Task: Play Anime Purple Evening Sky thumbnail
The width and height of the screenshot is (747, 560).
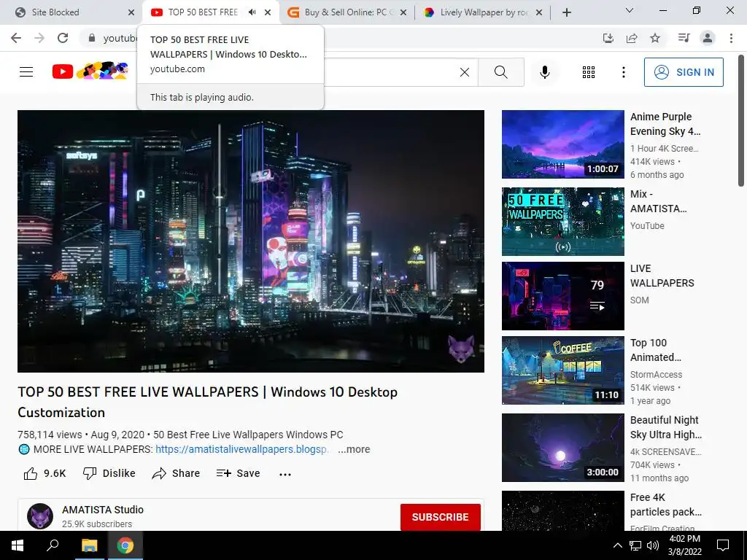Action: (x=562, y=144)
